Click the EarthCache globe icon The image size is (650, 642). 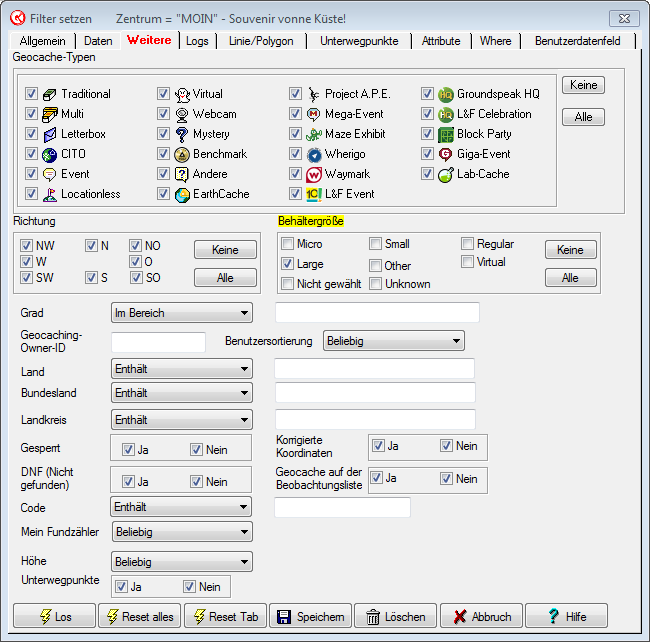click(x=182, y=194)
